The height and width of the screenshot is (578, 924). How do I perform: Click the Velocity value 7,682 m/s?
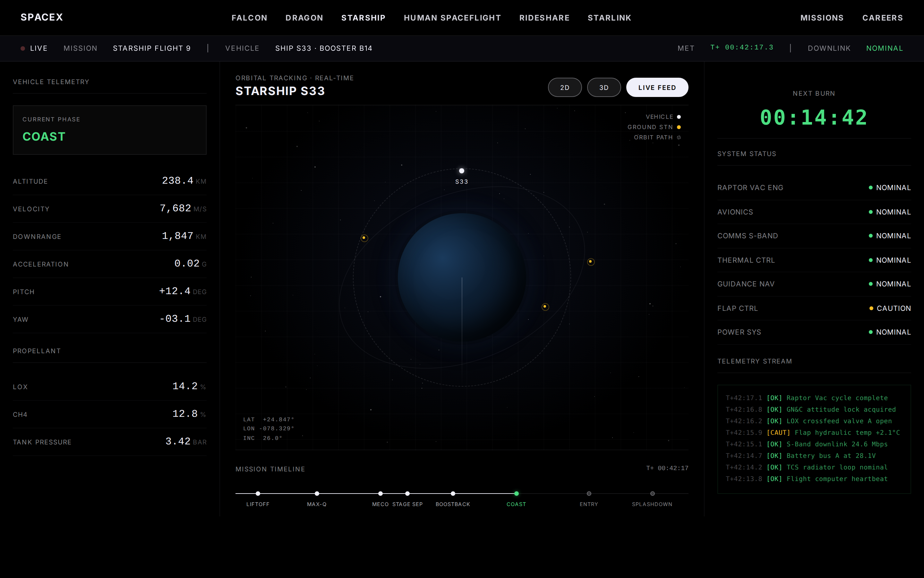coord(183,208)
